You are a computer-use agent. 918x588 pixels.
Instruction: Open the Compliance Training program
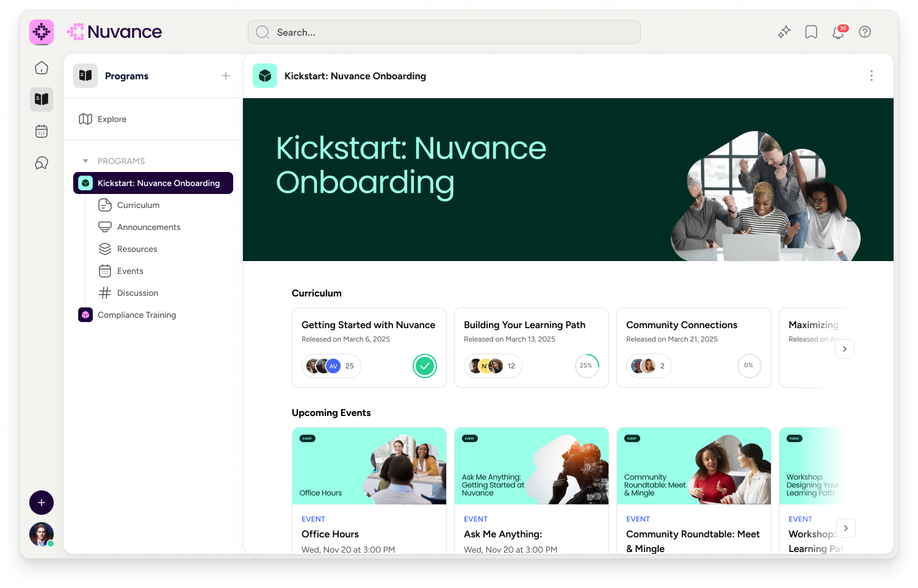tap(137, 315)
